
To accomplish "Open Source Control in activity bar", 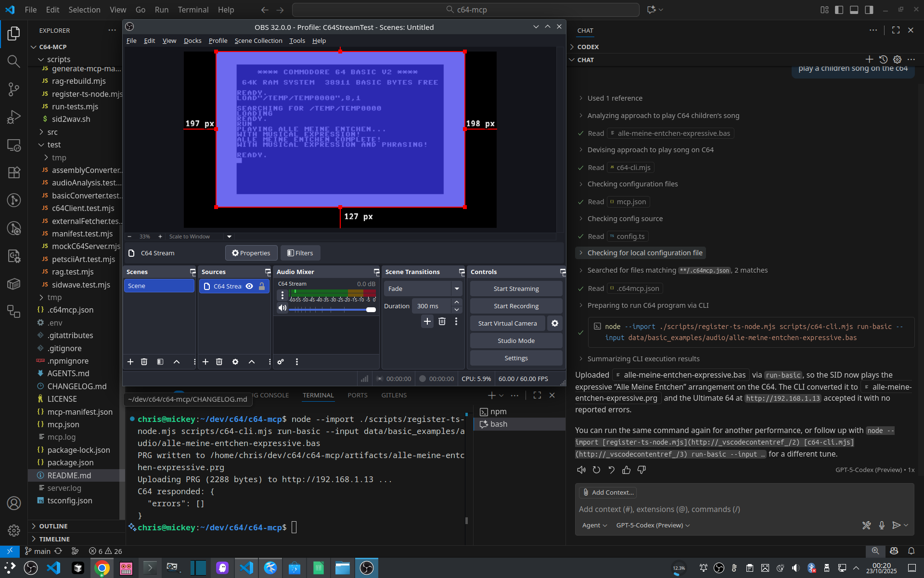I will (x=13, y=89).
